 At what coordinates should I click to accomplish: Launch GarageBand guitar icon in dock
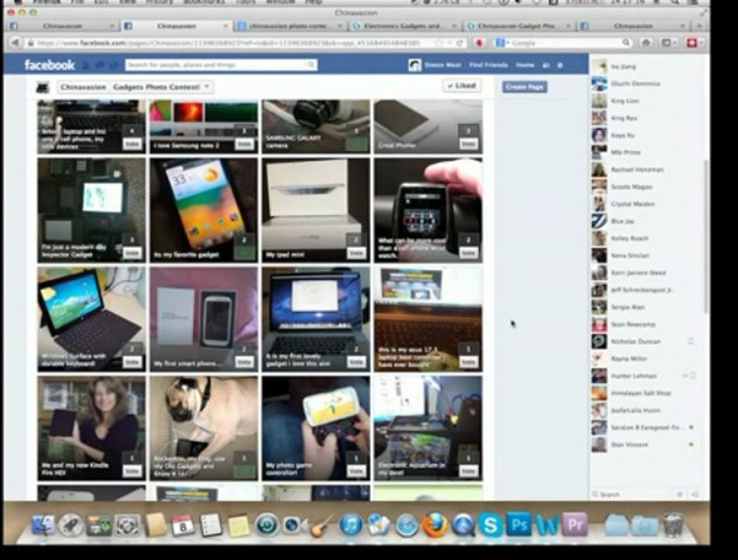click(x=322, y=525)
